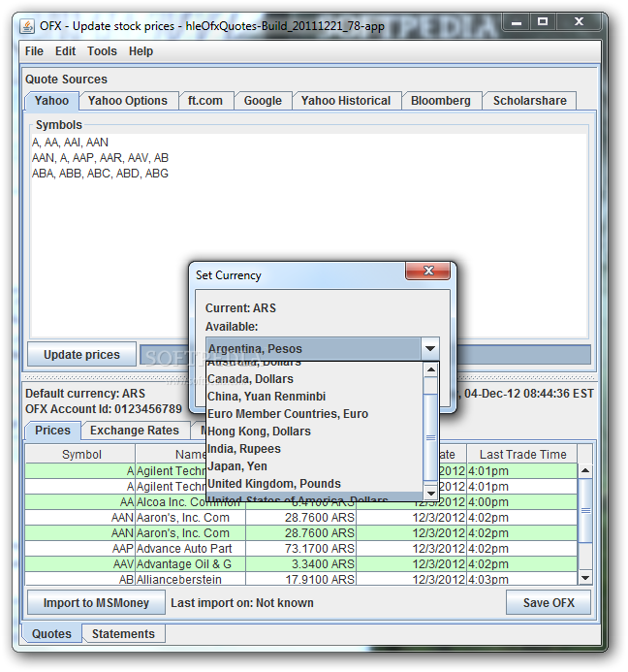The width and height of the screenshot is (628, 672).
Task: Switch to the Scholarshare tab
Action: coord(529,101)
